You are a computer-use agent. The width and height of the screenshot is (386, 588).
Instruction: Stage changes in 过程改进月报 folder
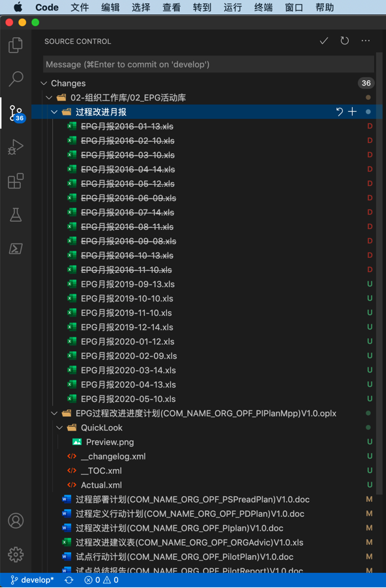[x=352, y=112]
